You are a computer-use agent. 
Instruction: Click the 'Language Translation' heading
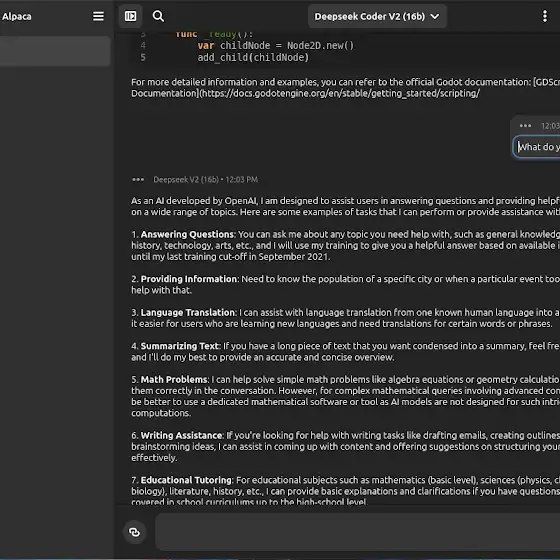point(188,312)
